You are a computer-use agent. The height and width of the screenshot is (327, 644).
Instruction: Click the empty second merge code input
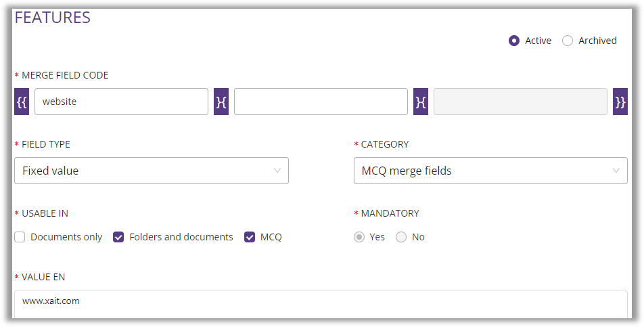[x=321, y=102]
